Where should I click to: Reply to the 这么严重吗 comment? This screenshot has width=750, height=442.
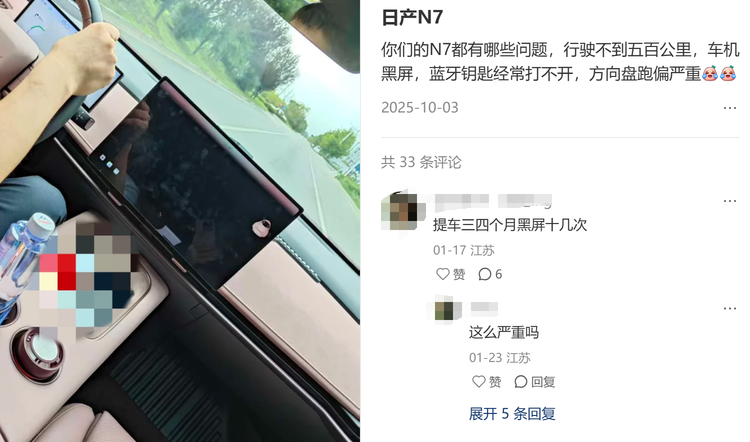tap(535, 382)
